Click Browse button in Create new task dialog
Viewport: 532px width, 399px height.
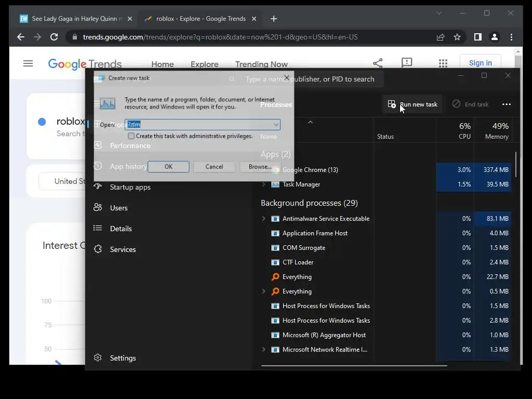[260, 167]
